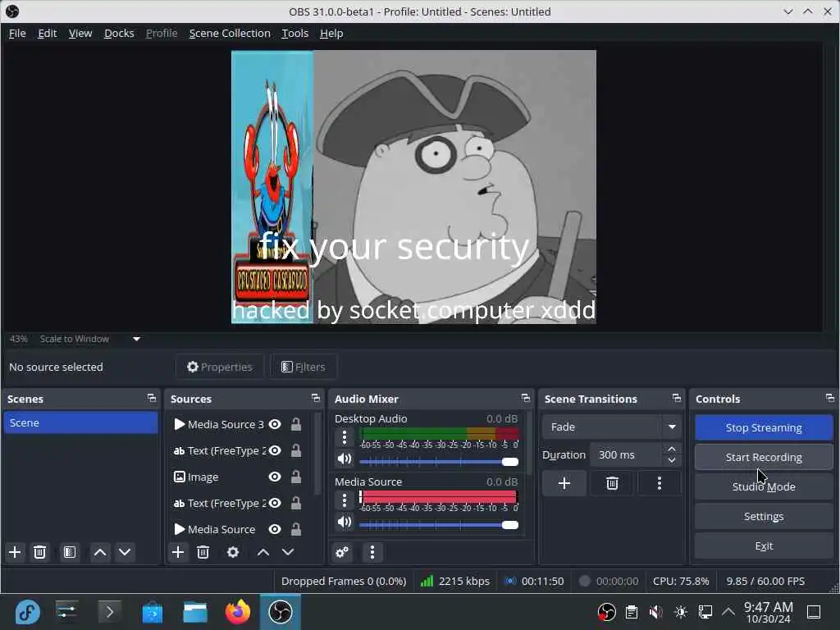Image resolution: width=840 pixels, height=630 pixels.
Task: Open advanced audio properties gears icon
Action: [342, 552]
